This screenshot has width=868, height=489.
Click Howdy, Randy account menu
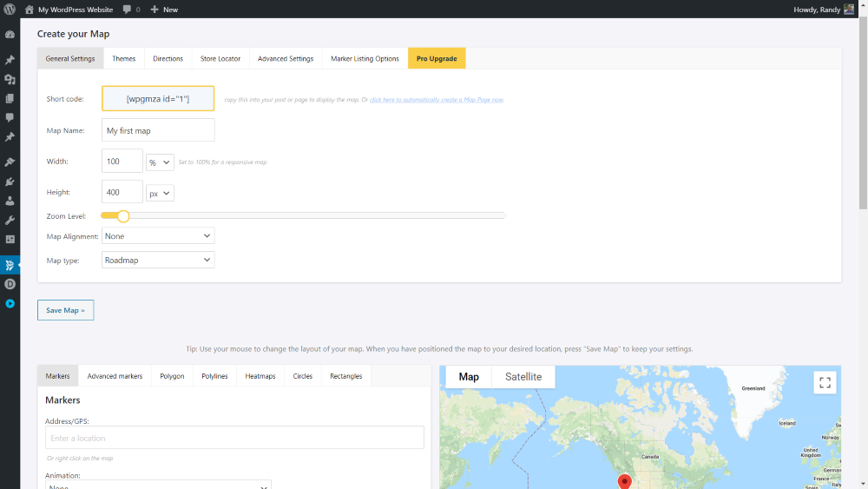[x=817, y=10]
